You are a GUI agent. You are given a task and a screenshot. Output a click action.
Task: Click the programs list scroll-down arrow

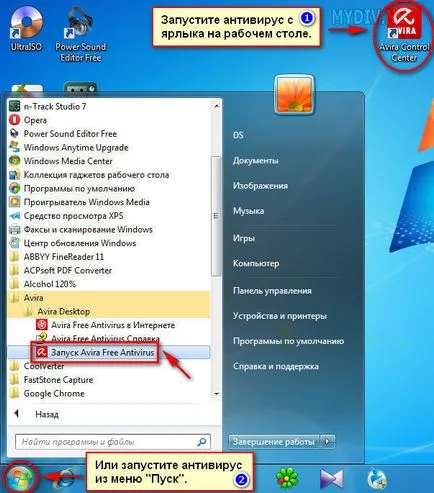[x=216, y=394]
